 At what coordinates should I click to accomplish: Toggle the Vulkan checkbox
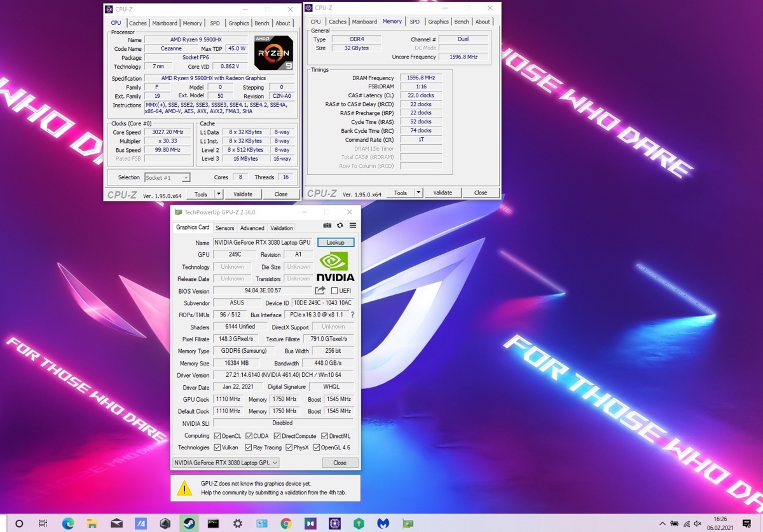point(217,447)
